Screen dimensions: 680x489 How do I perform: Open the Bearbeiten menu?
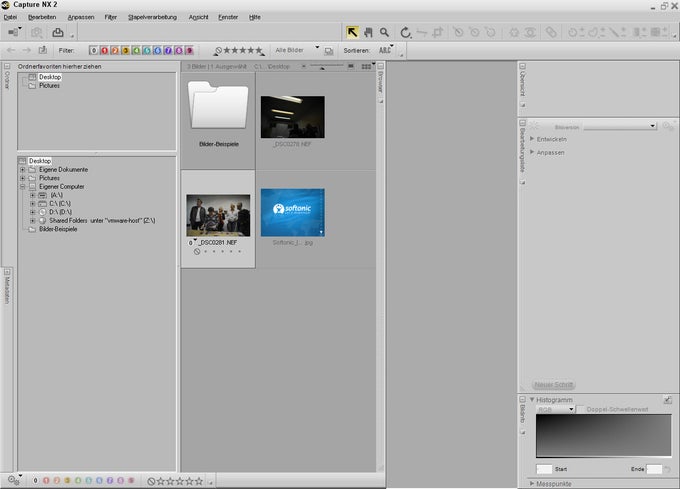click(42, 17)
